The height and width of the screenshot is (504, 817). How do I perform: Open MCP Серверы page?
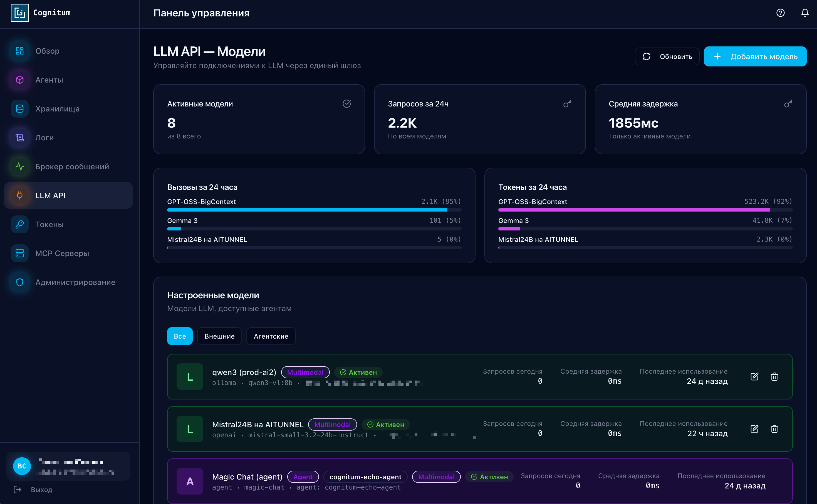pos(62,253)
